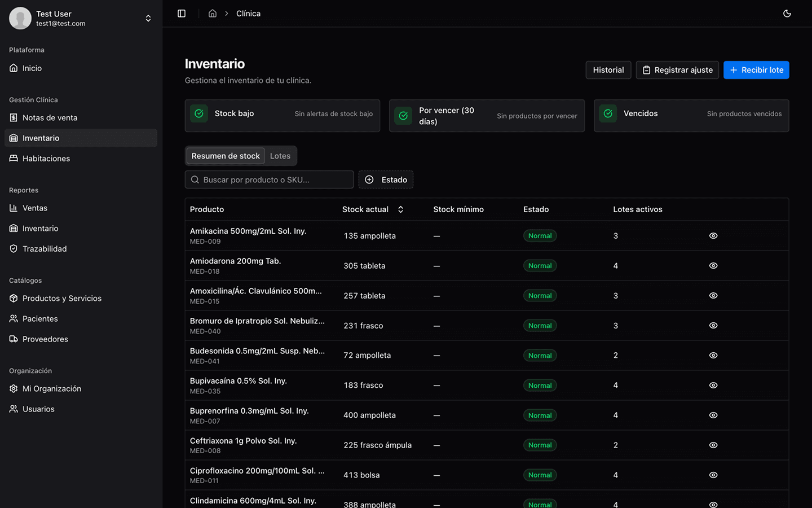Open Proveedores catalog page

pyautogui.click(x=45, y=339)
